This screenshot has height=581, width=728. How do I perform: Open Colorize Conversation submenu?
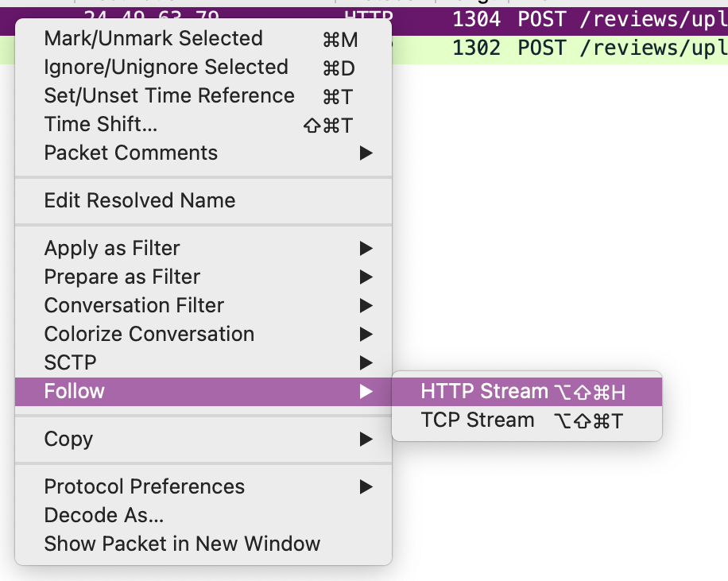point(149,334)
